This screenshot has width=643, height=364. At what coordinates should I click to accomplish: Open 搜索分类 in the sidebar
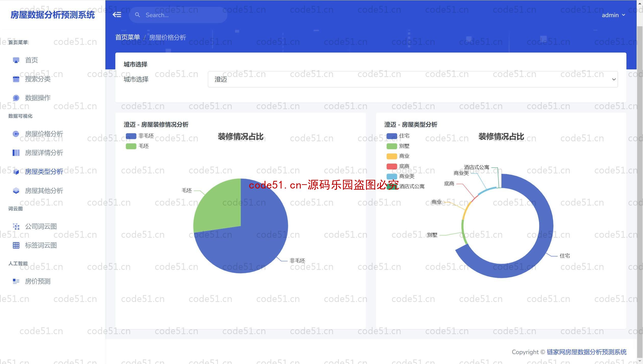38,79
